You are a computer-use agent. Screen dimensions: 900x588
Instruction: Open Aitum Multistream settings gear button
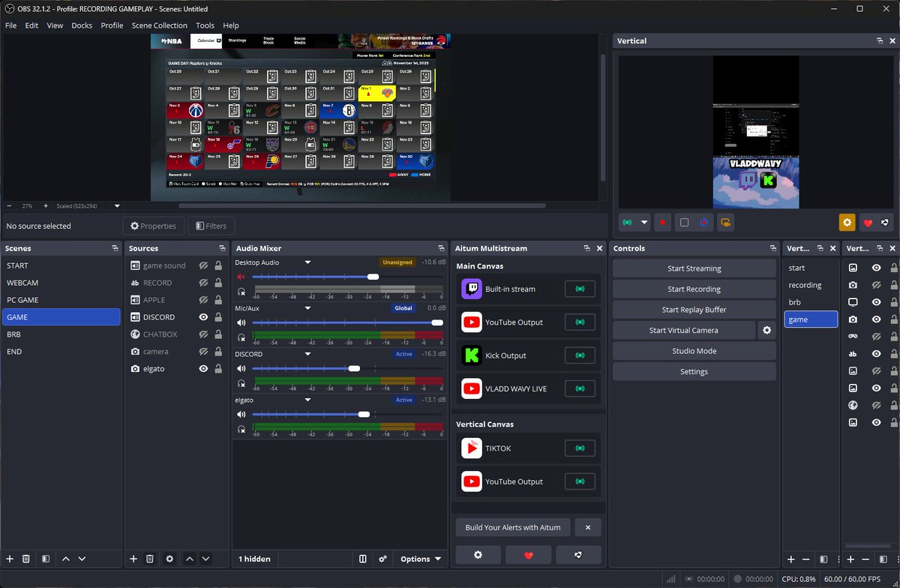pyautogui.click(x=477, y=554)
